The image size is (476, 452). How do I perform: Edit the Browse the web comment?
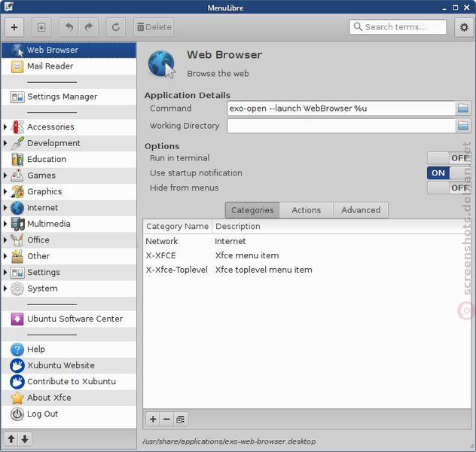[218, 74]
